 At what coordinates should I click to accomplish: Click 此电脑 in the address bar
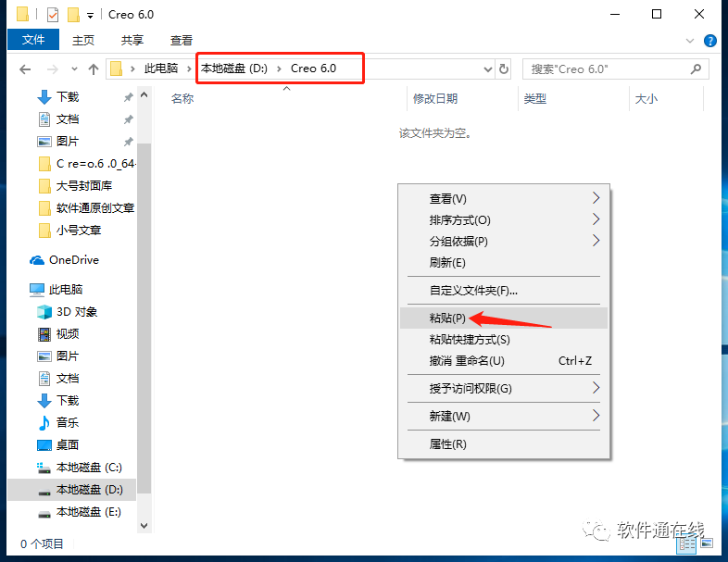click(160, 69)
